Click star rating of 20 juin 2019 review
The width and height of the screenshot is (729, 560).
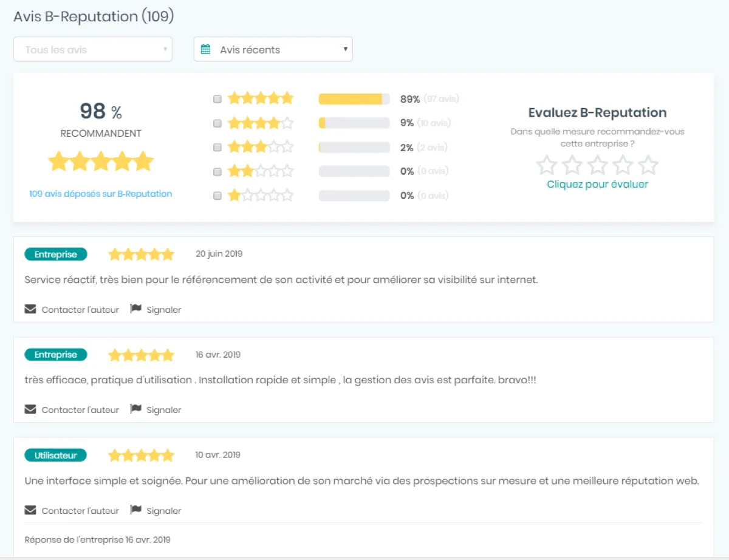pyautogui.click(x=142, y=254)
